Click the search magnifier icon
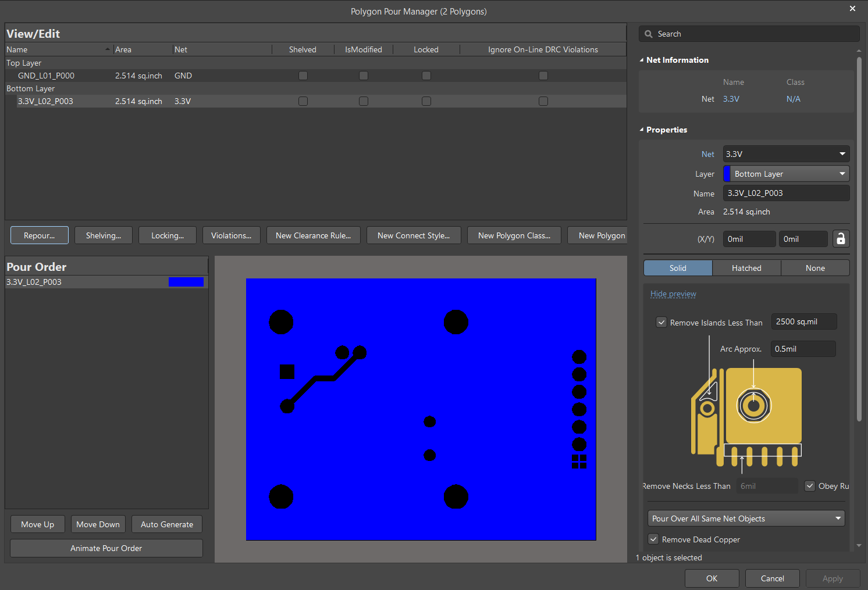 point(649,34)
